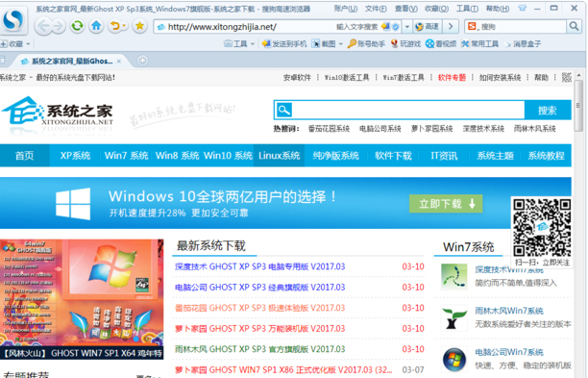
Task: Click the 电脑公司Win7系统 Windows orb icon
Action: 454,359
